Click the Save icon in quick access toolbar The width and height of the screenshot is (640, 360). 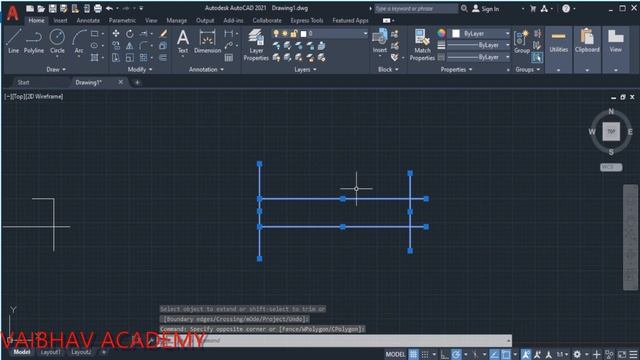(x=52, y=8)
